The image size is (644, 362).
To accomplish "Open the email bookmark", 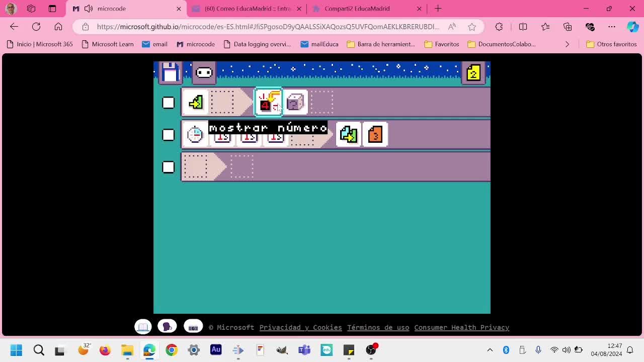I will tap(154, 44).
